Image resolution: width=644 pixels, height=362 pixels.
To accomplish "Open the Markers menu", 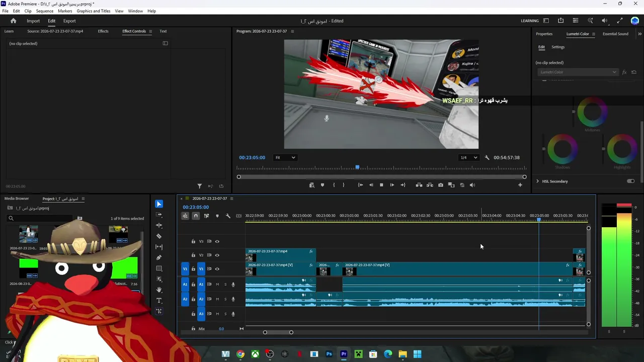I will [65, 11].
